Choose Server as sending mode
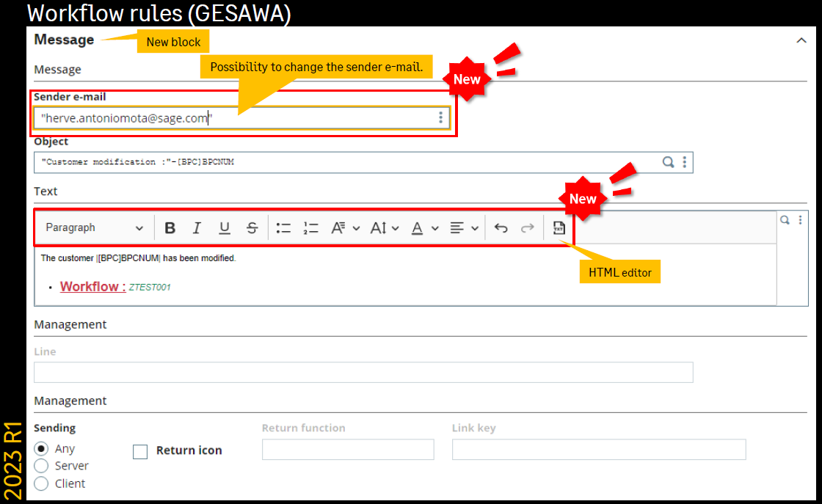The image size is (822, 504). 42,466
